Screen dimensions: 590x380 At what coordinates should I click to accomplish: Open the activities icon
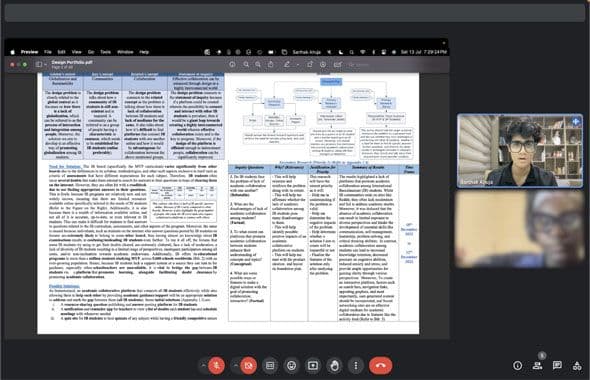point(577,365)
